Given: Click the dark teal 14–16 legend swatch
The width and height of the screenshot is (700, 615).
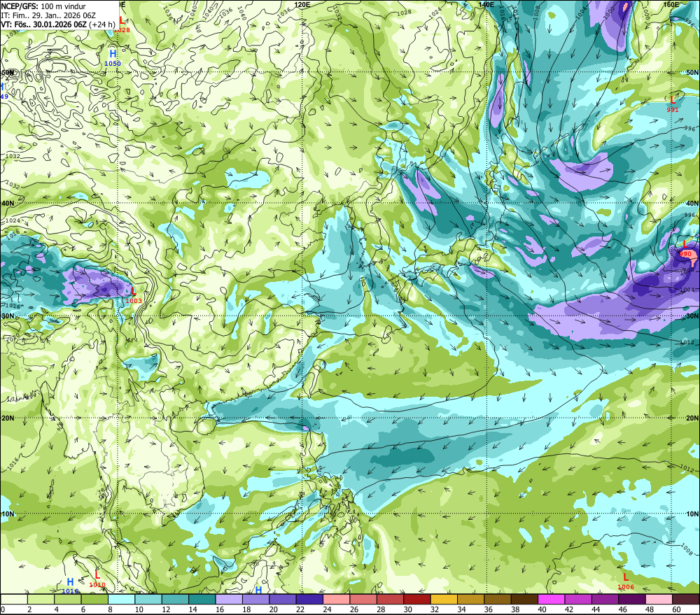Looking at the screenshot, I should point(202,599).
